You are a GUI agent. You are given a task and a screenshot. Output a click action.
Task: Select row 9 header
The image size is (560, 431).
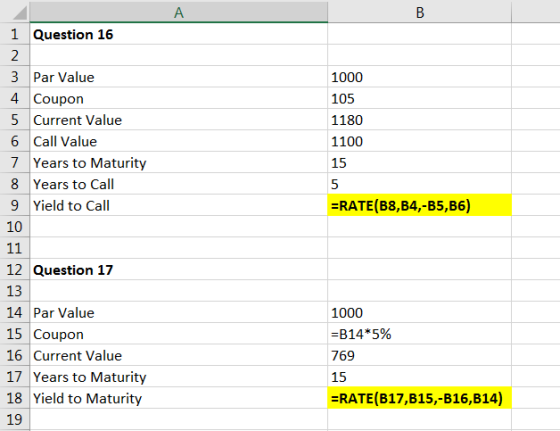[15, 205]
